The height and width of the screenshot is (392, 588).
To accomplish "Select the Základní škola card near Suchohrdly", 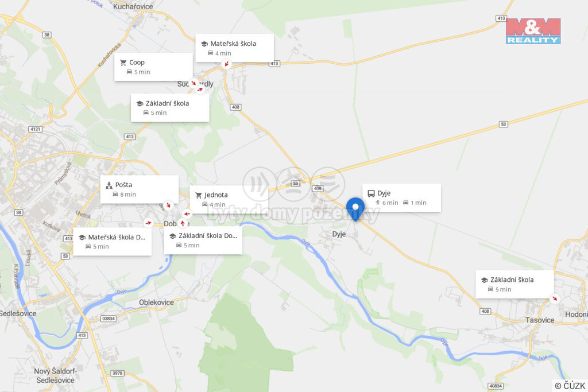I will click(x=170, y=107).
